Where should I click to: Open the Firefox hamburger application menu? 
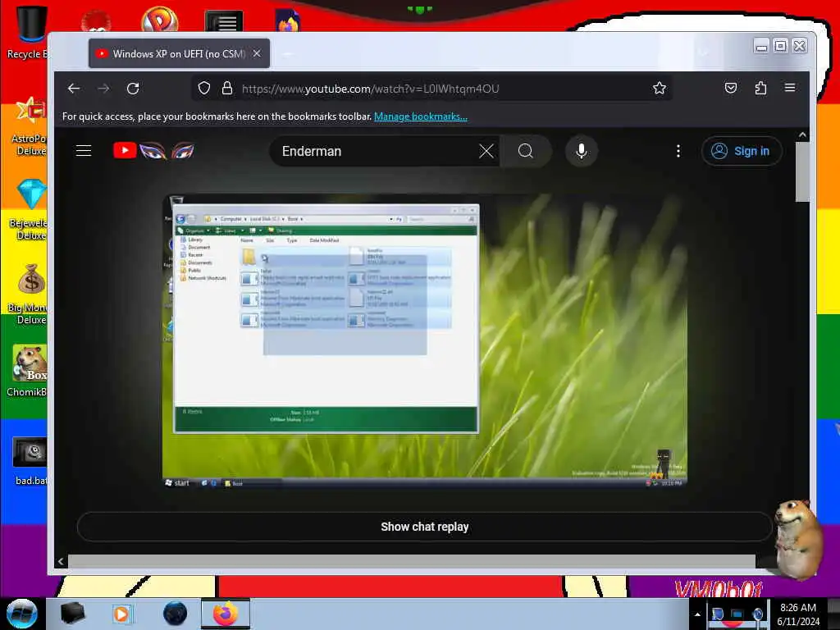click(790, 88)
